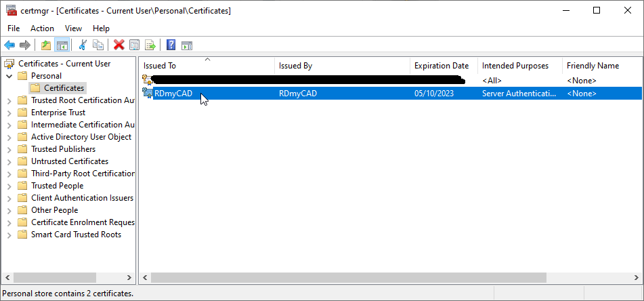Open Properties via toolbar icon
Image resolution: width=644 pixels, height=301 pixels.
click(x=135, y=45)
